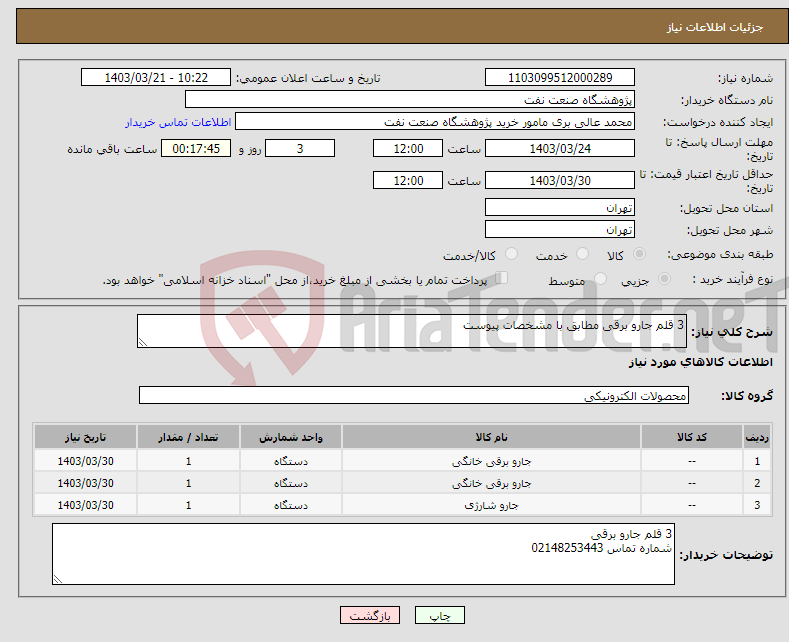Click the buyer organization field پژوهشگاه صنعت نفت
Image resolution: width=789 pixels, height=642 pixels.
coord(410,100)
